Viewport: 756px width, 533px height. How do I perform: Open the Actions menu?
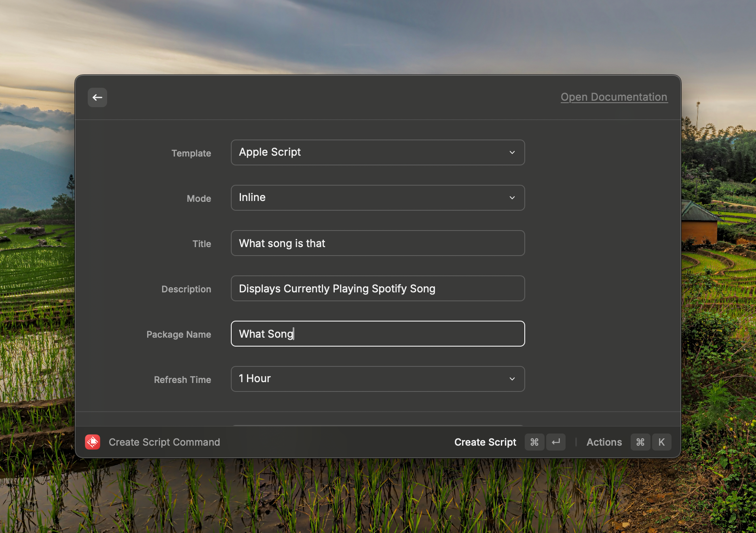coord(604,442)
